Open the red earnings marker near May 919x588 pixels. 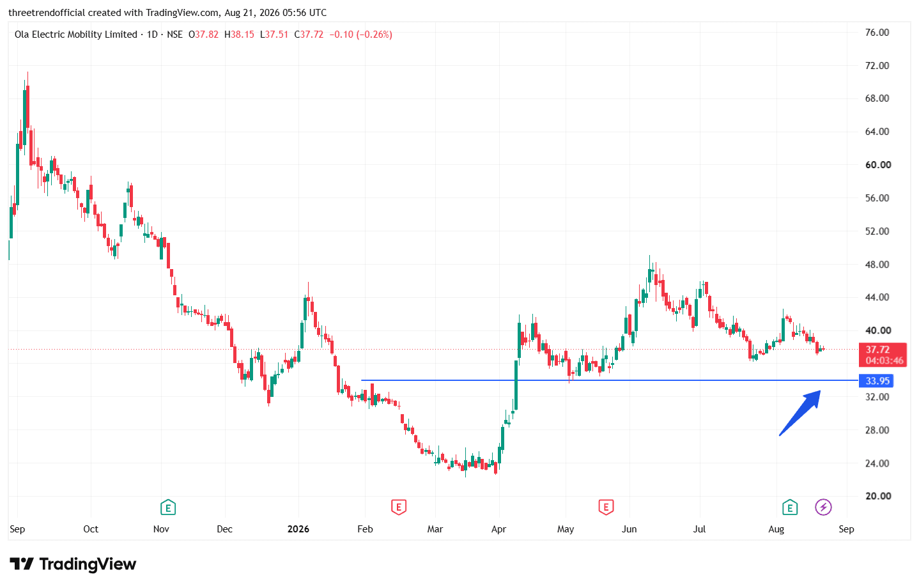coord(606,507)
